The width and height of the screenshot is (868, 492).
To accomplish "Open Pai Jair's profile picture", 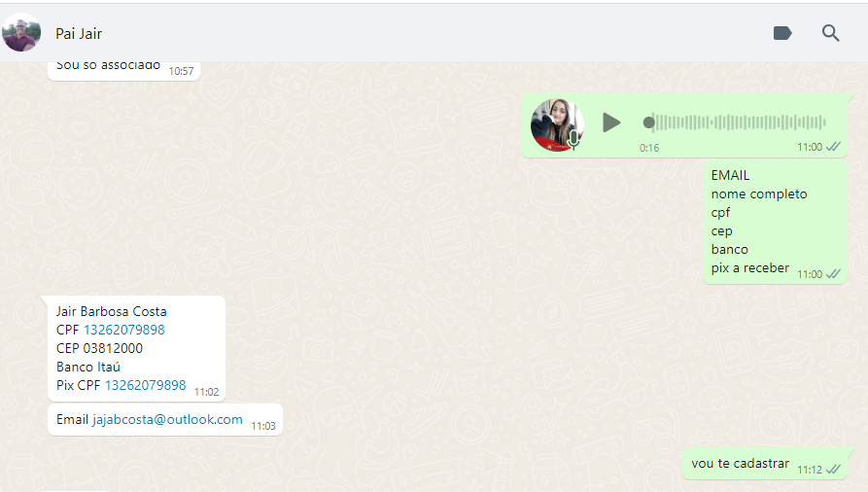I will click(x=21, y=33).
